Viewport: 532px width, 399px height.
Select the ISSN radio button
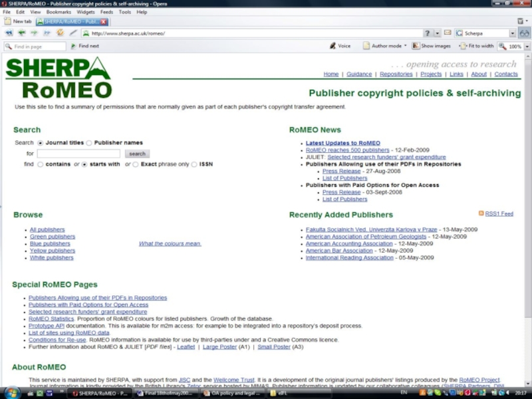(194, 164)
